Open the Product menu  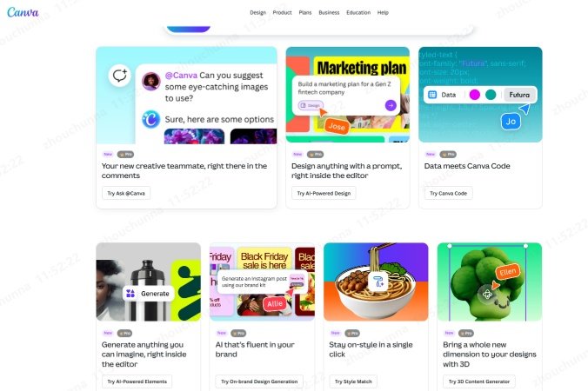(x=283, y=12)
